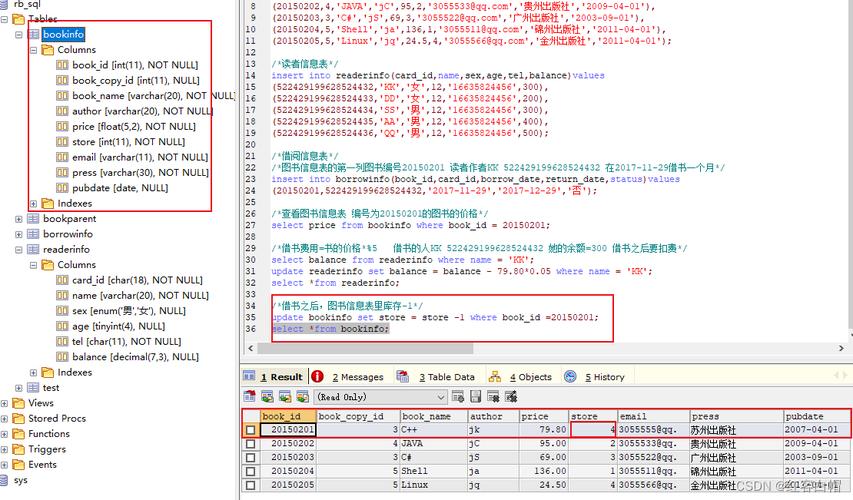Collapse the readerinfo table node
This screenshot has height=500, width=853.
click(x=18, y=249)
